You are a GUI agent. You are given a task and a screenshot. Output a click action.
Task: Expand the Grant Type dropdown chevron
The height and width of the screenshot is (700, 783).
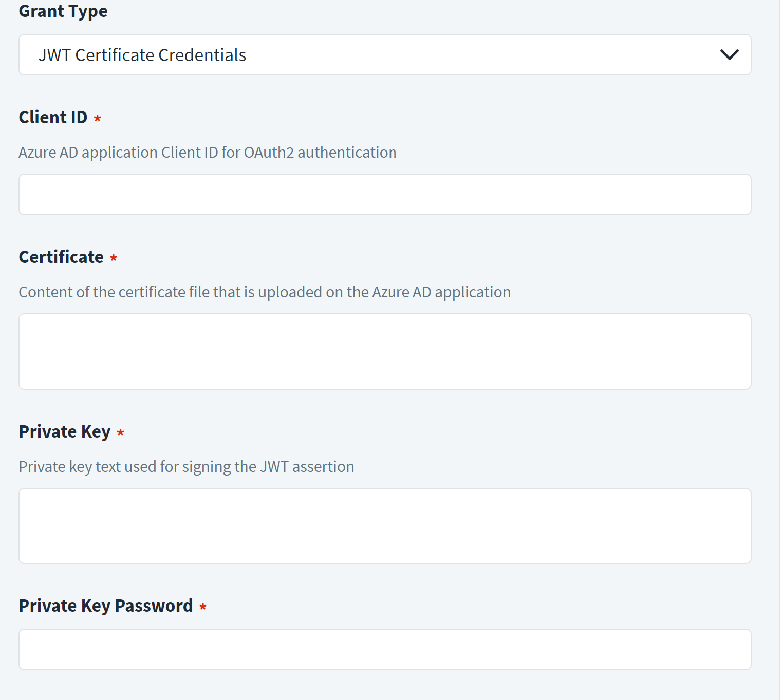(729, 54)
